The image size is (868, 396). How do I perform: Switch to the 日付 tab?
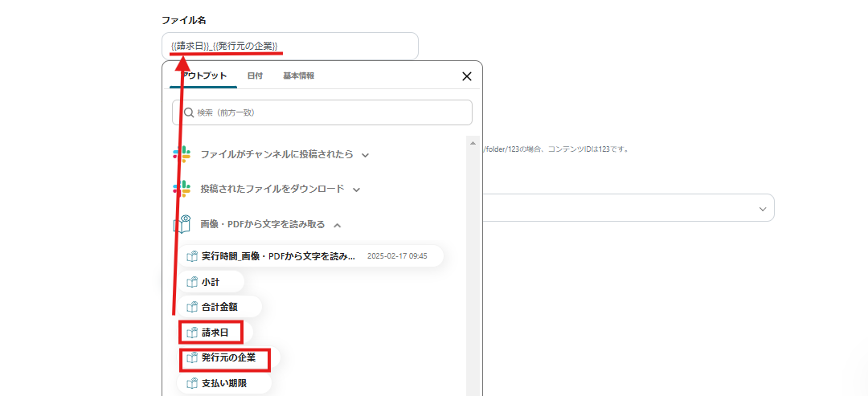point(256,76)
